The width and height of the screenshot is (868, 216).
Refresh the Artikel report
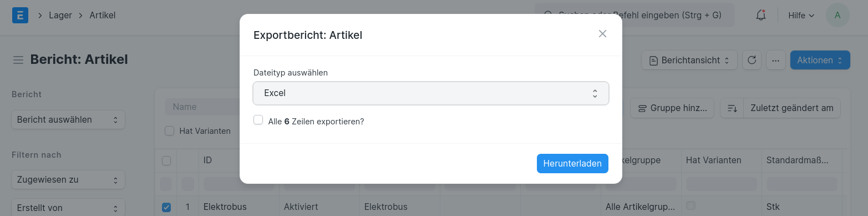pyautogui.click(x=752, y=60)
